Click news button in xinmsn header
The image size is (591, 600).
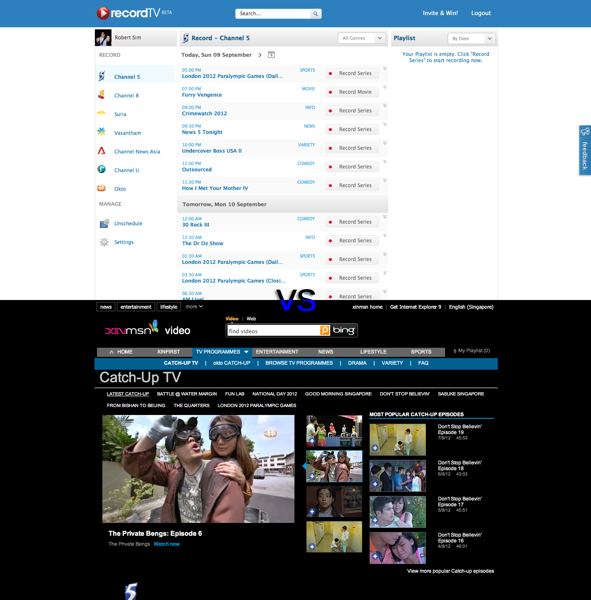[x=106, y=307]
